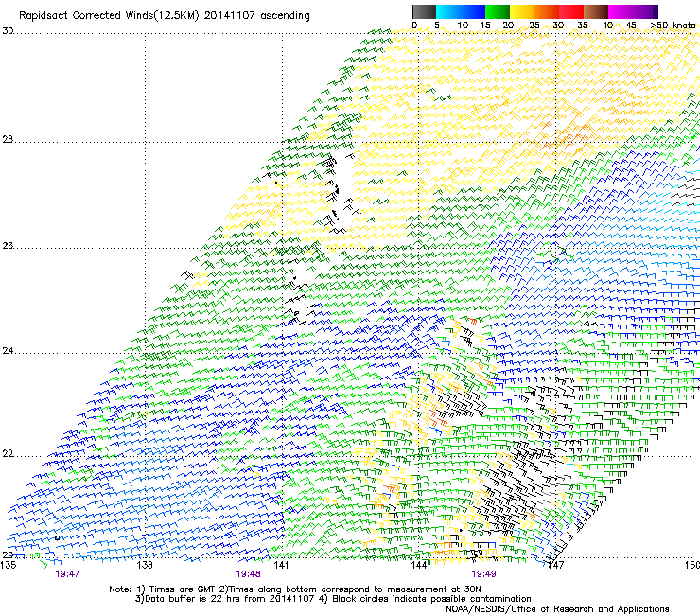Click latitude axis label '22'
This screenshot has height=615, width=700.
[x=8, y=454]
